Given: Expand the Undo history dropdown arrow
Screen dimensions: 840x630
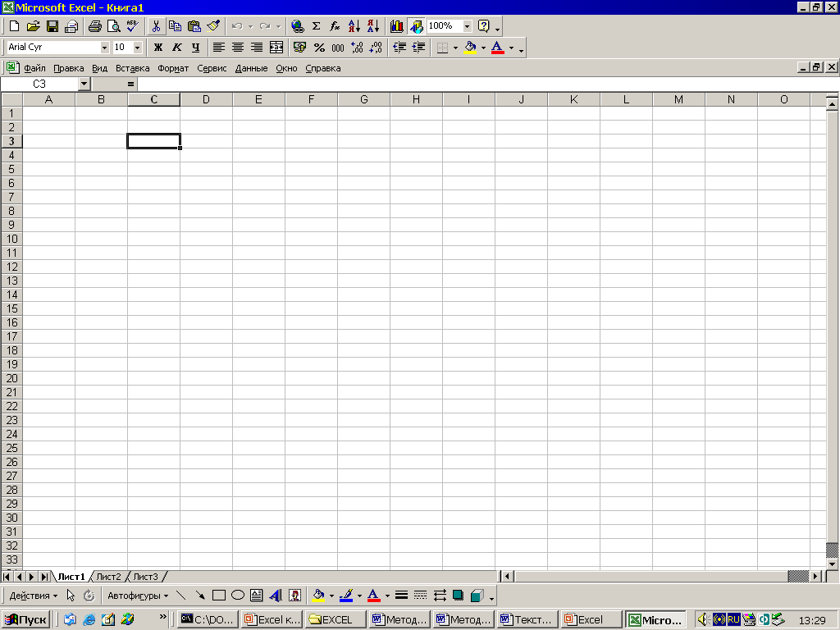Looking at the screenshot, I should [251, 25].
